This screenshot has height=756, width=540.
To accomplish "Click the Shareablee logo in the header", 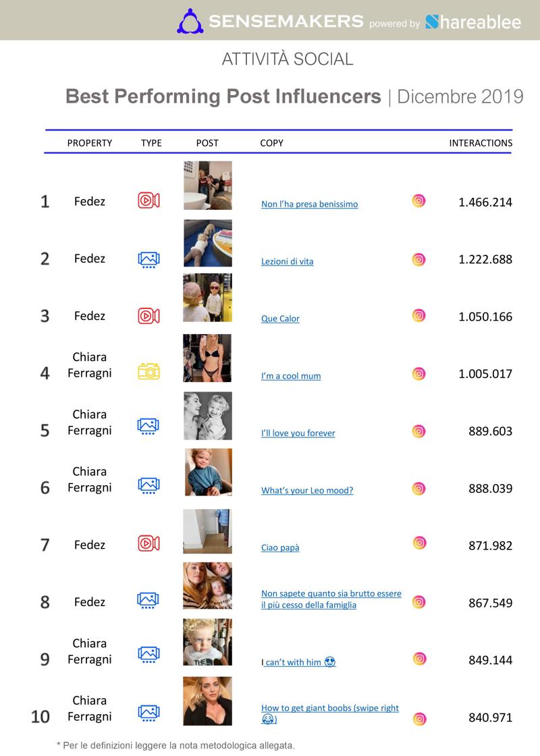I will [x=473, y=22].
